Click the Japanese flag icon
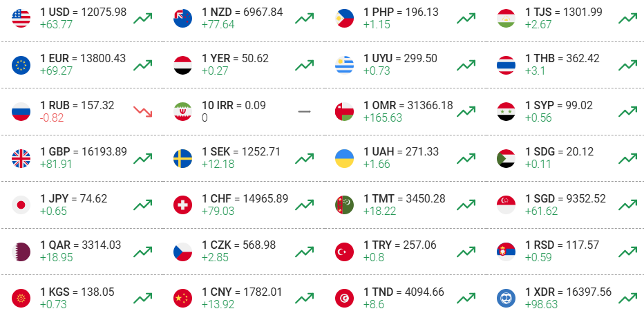The width and height of the screenshot is (644, 320). [21, 205]
